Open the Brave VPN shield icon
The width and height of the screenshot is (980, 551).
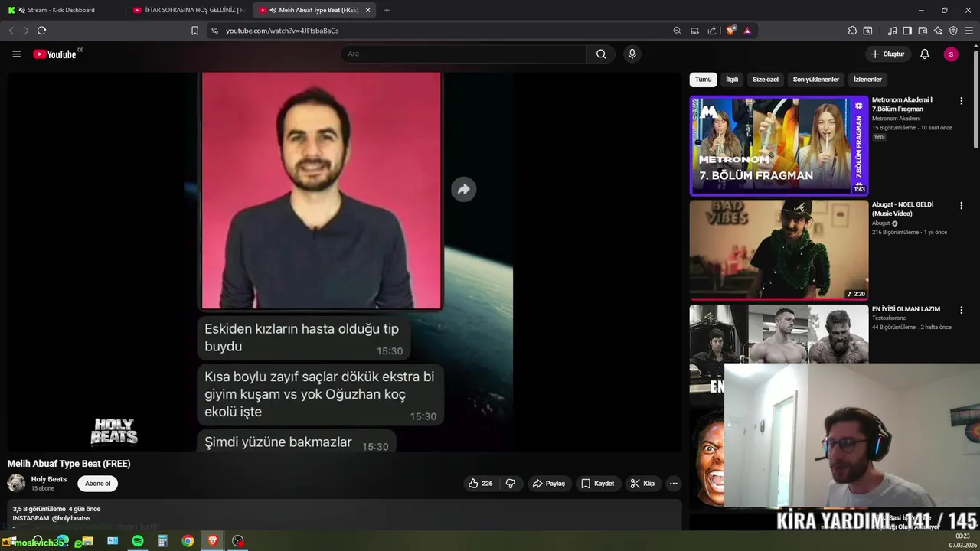click(x=953, y=31)
